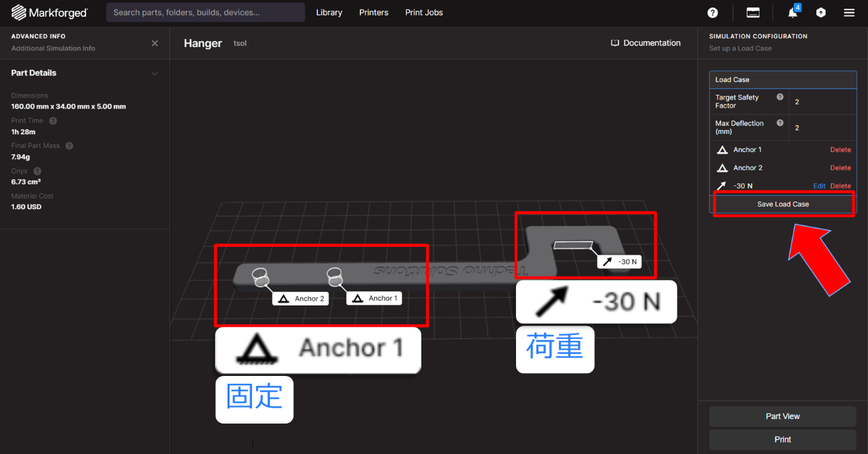Open the Printers page
Viewport: 868px width, 454px height.
point(373,13)
